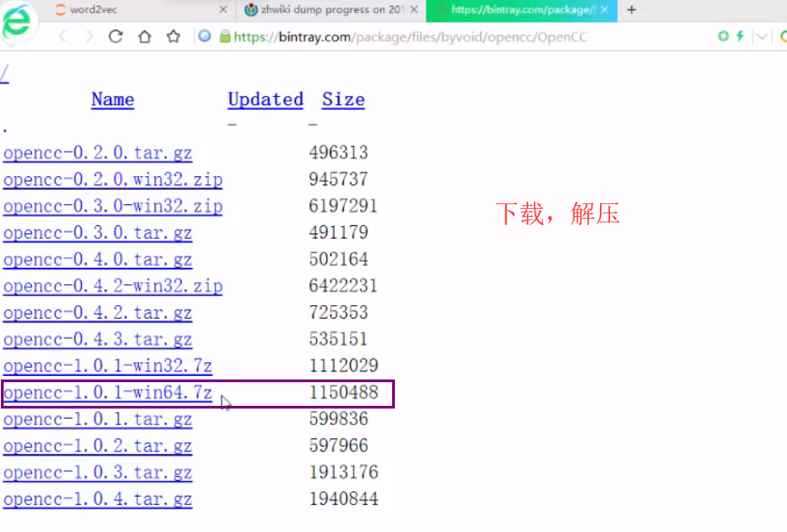Go to the home page icon
Viewport: 787px width, 532px height.
(x=144, y=36)
